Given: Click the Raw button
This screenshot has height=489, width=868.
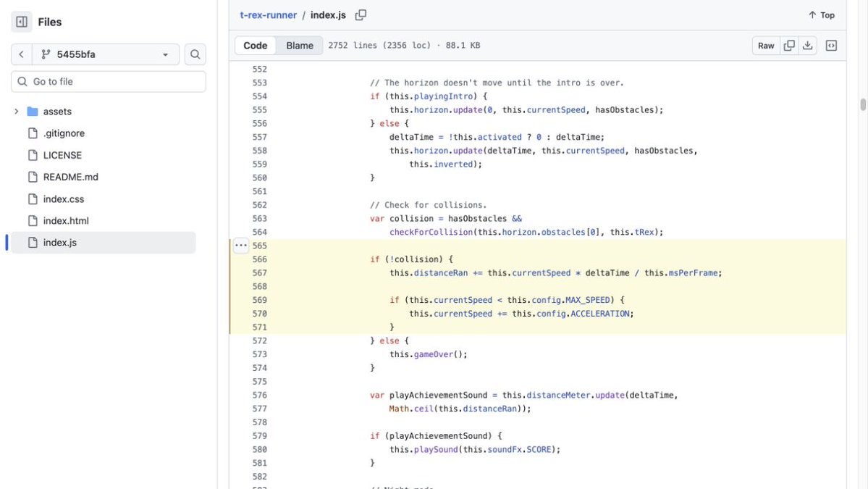Looking at the screenshot, I should (x=766, y=46).
